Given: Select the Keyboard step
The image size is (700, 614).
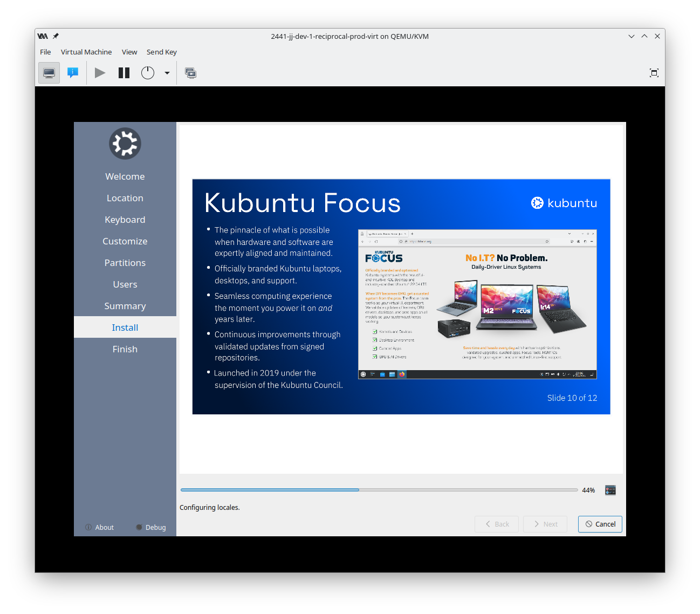Looking at the screenshot, I should (x=125, y=220).
